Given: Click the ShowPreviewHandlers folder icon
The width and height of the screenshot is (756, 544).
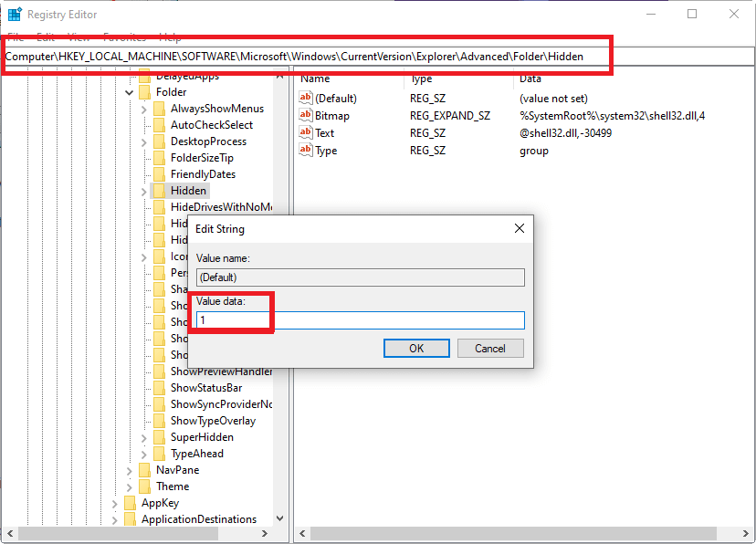Looking at the screenshot, I should pyautogui.click(x=159, y=371).
